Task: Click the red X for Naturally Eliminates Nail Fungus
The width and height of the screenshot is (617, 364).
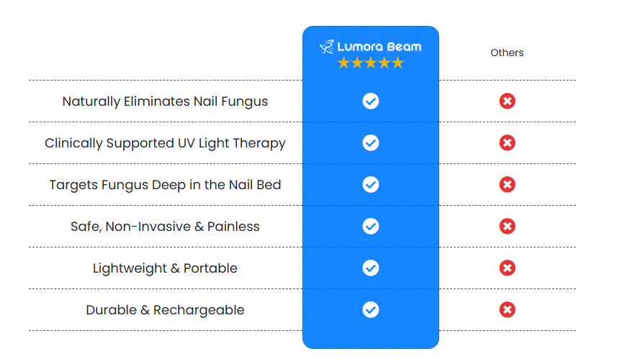Action: click(x=508, y=101)
